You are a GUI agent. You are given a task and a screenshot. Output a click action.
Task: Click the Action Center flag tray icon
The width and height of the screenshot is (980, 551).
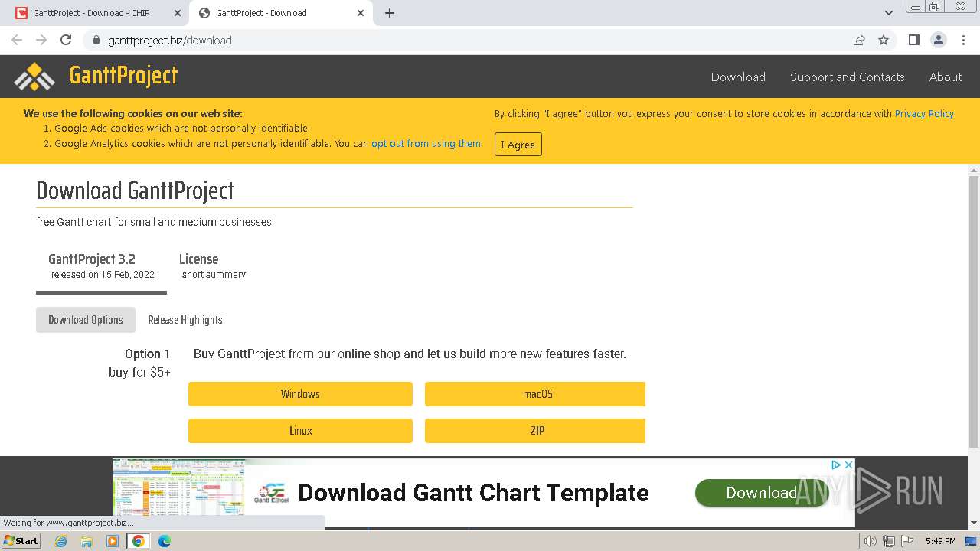pyautogui.click(x=907, y=541)
